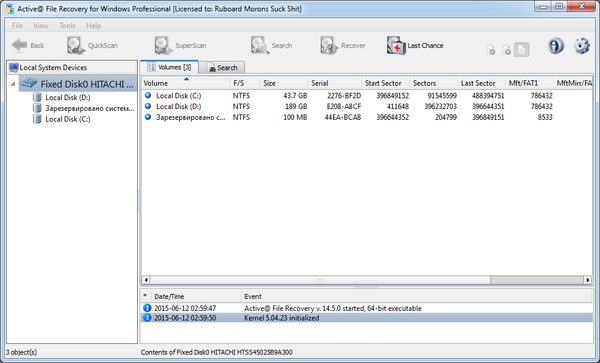Screen dimensions: 600x363
Task: Click the blue icon of the 100 MB volume row
Action: tap(148, 117)
